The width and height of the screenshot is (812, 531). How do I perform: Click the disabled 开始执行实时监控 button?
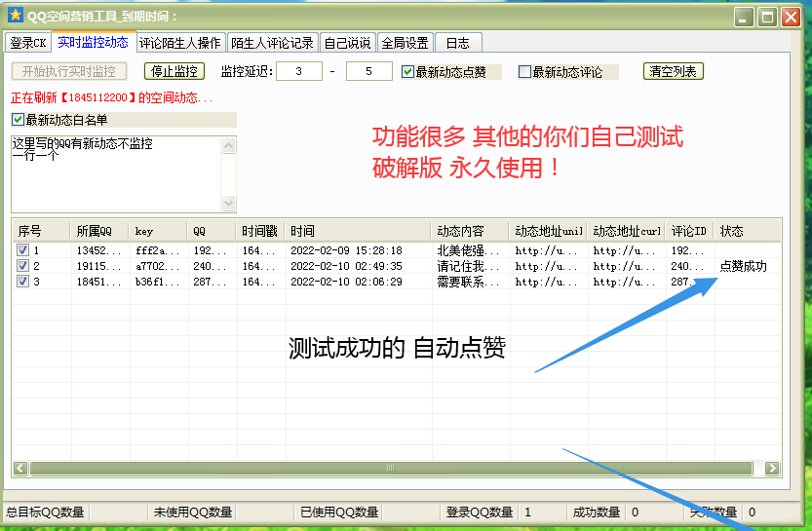tap(69, 71)
